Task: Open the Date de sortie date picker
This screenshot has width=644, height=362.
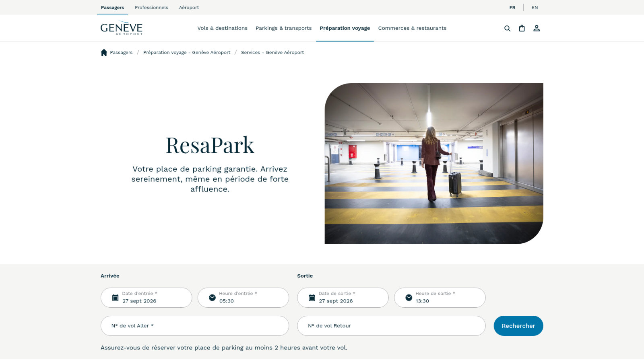Action: click(343, 298)
